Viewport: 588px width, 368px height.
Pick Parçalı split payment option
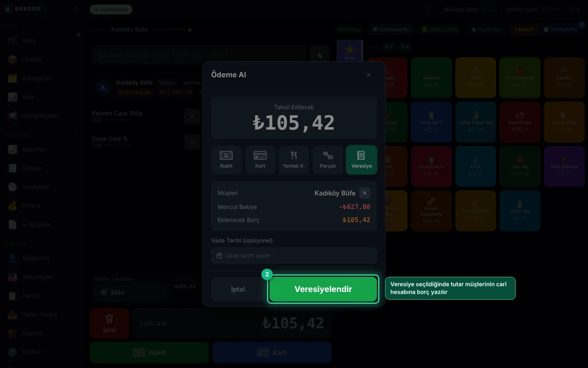pyautogui.click(x=327, y=160)
